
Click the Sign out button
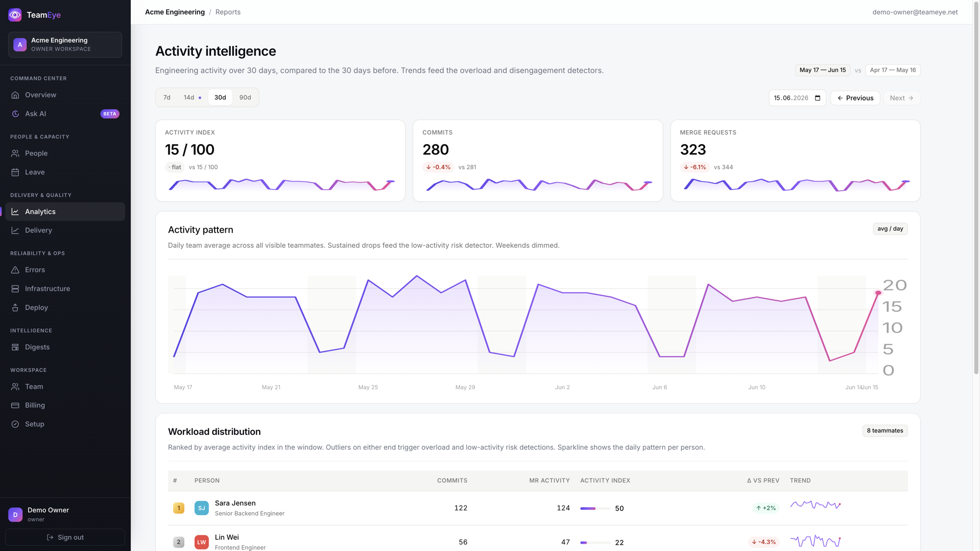pos(65,537)
